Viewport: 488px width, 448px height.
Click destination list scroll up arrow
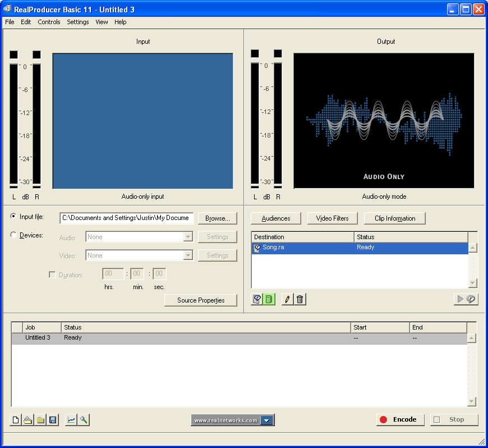pyautogui.click(x=473, y=248)
